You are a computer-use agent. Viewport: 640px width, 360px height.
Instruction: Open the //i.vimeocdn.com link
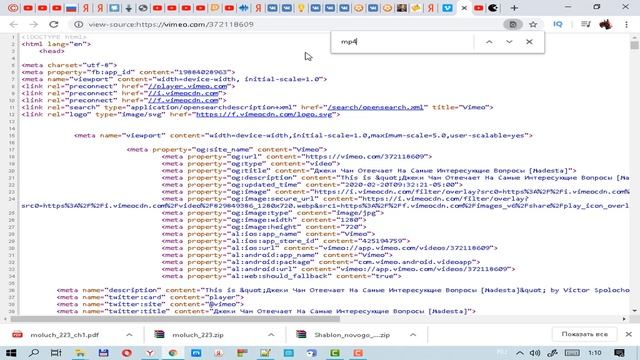[x=183, y=93]
